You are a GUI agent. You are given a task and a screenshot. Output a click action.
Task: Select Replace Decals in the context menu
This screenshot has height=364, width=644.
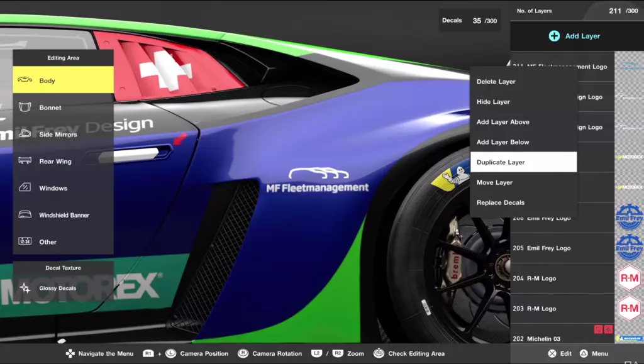(524, 202)
